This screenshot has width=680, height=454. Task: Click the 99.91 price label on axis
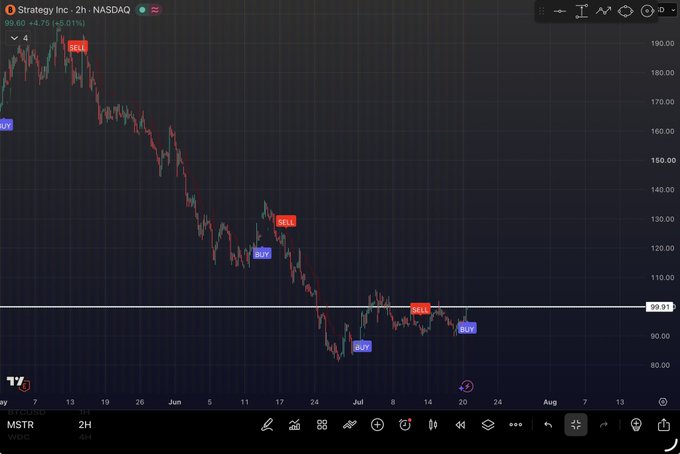pos(660,307)
